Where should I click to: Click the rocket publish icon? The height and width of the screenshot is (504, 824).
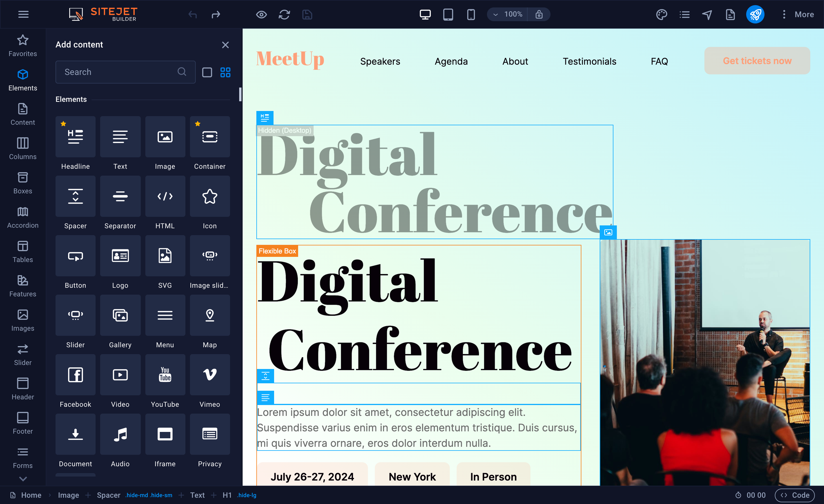pos(755,14)
